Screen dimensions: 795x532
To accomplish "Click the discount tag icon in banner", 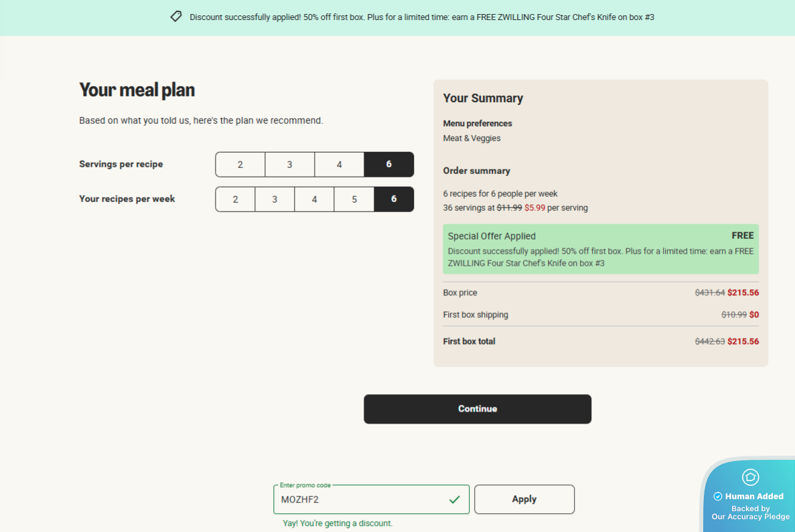I will [176, 17].
